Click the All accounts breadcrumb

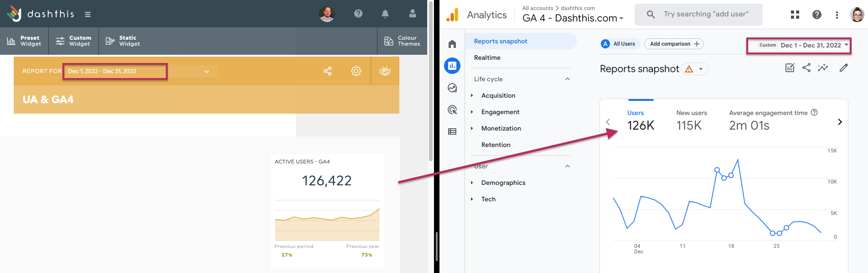click(537, 8)
